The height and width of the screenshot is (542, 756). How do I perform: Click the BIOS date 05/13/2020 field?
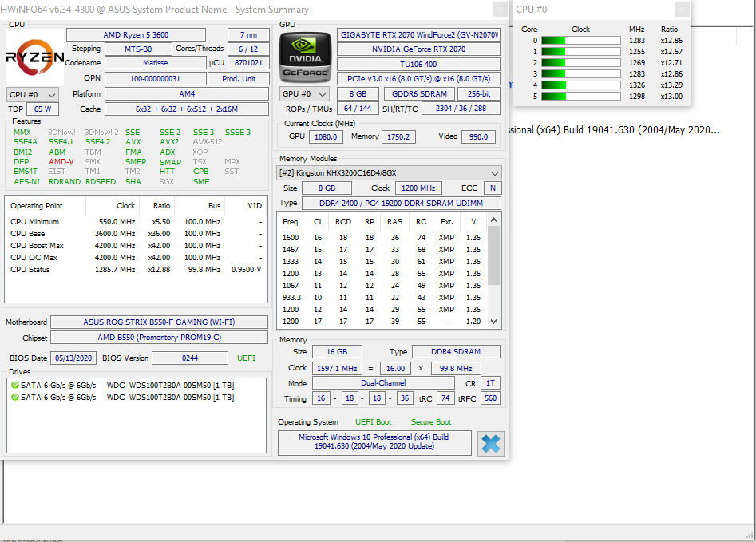73,358
